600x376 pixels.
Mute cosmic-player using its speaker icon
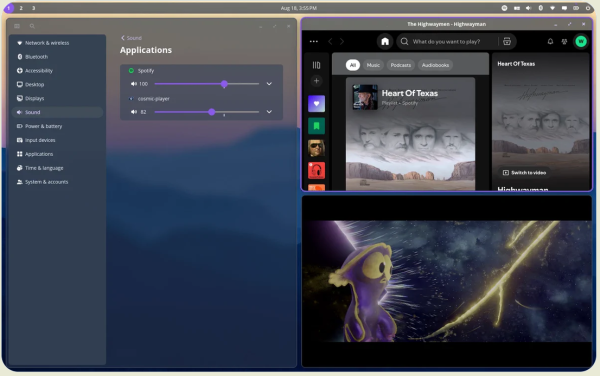pyautogui.click(x=134, y=112)
